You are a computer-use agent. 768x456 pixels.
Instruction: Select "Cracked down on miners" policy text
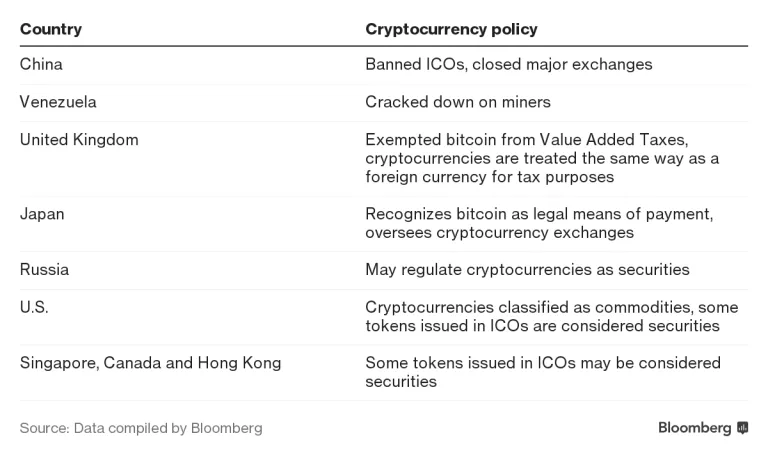click(458, 102)
